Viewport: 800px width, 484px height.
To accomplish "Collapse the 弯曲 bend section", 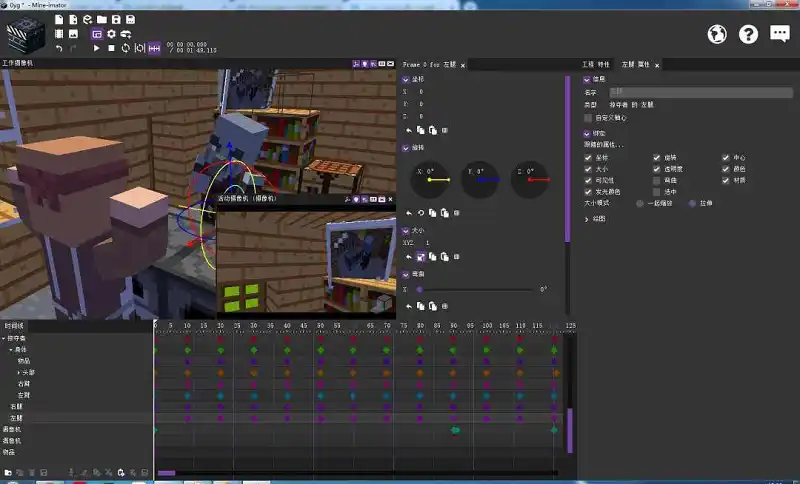I will pos(406,274).
